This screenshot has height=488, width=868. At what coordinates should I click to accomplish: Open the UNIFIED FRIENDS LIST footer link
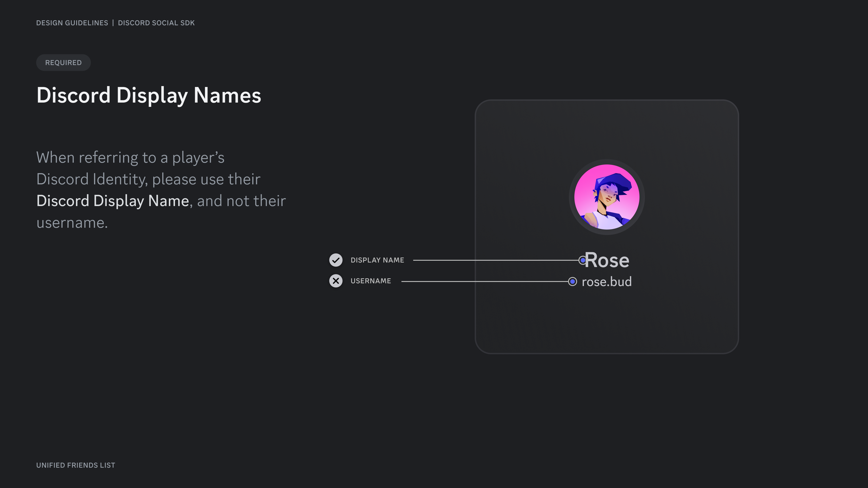click(x=75, y=465)
